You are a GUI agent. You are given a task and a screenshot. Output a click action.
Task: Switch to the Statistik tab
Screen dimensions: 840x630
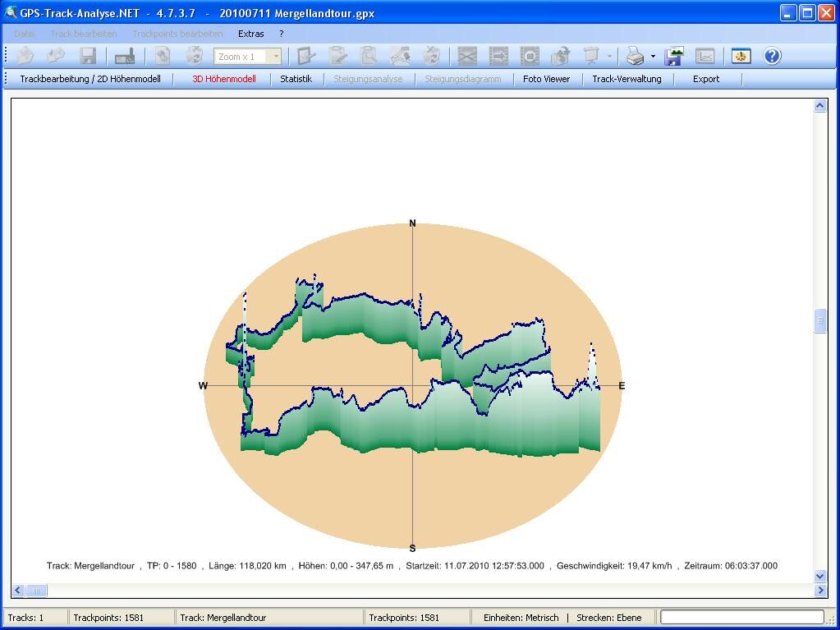pos(296,79)
